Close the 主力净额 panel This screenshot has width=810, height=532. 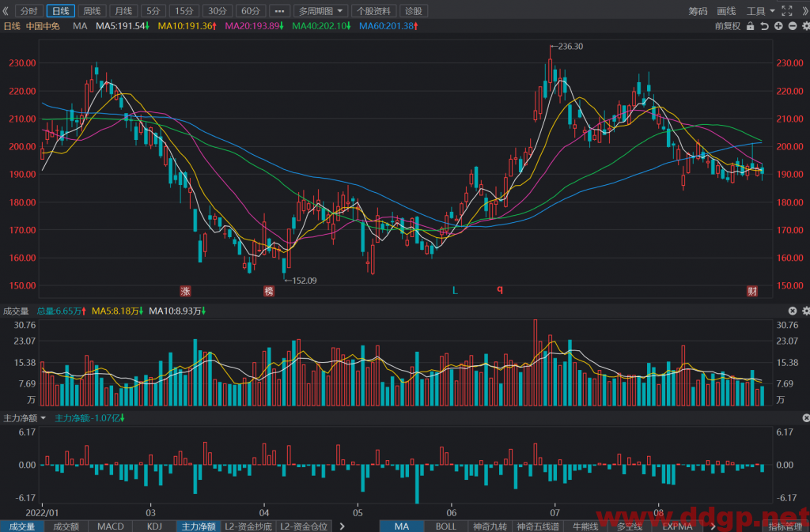(x=805, y=418)
